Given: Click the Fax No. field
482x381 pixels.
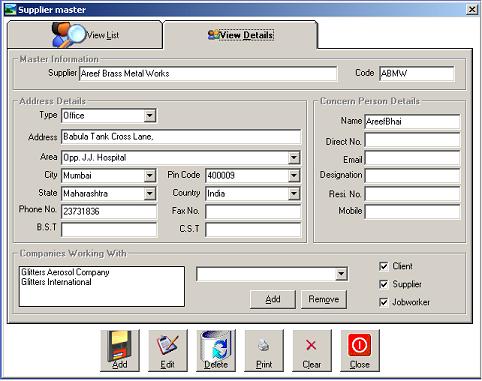Looking at the screenshot, I should point(253,211).
